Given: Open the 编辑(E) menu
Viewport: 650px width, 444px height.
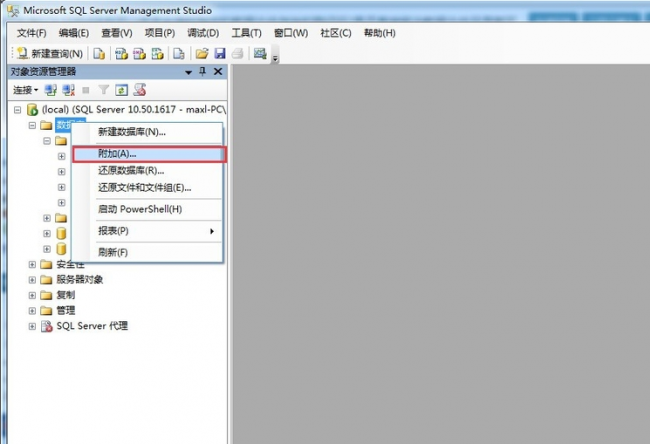Looking at the screenshot, I should point(74,33).
